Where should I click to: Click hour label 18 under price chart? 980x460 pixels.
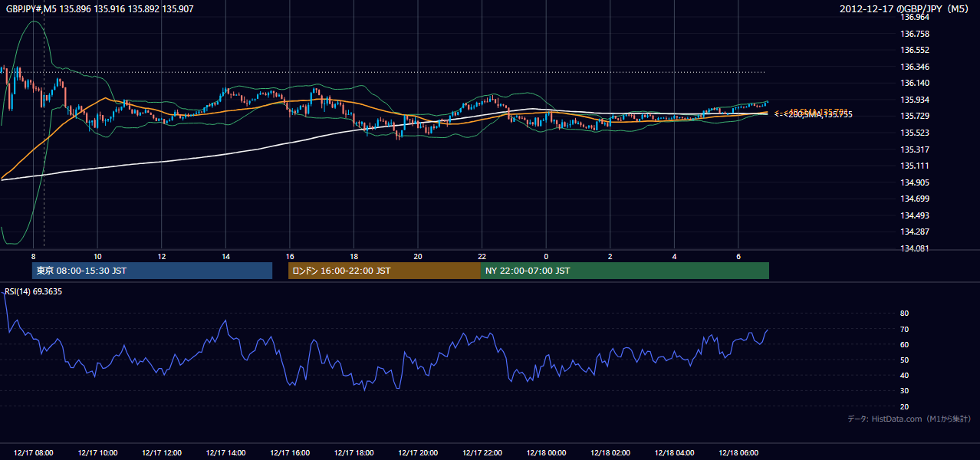(x=354, y=256)
